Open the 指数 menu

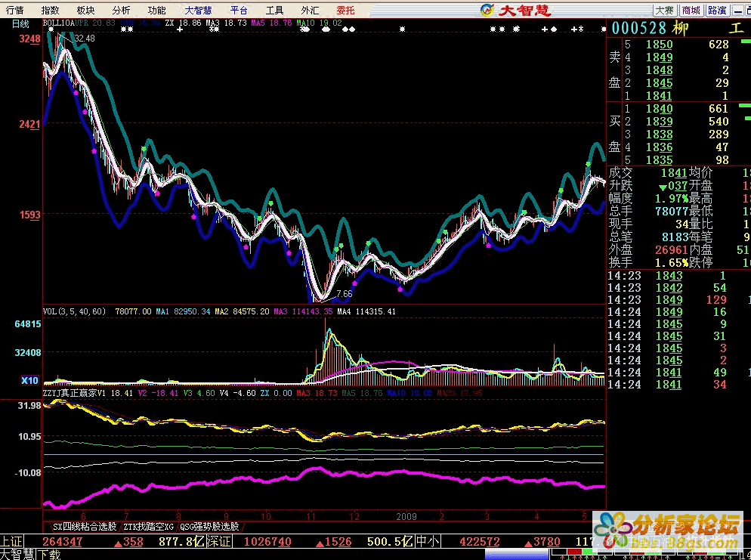pos(51,10)
